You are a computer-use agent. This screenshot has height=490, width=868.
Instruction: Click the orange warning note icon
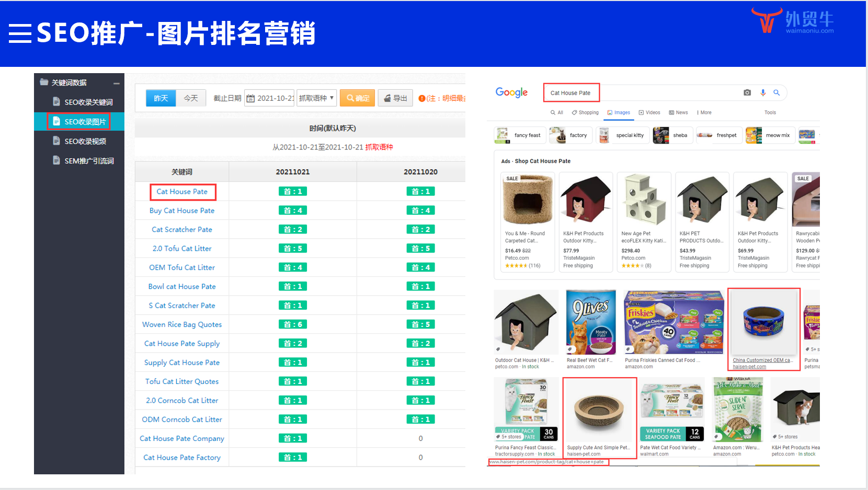(x=422, y=98)
